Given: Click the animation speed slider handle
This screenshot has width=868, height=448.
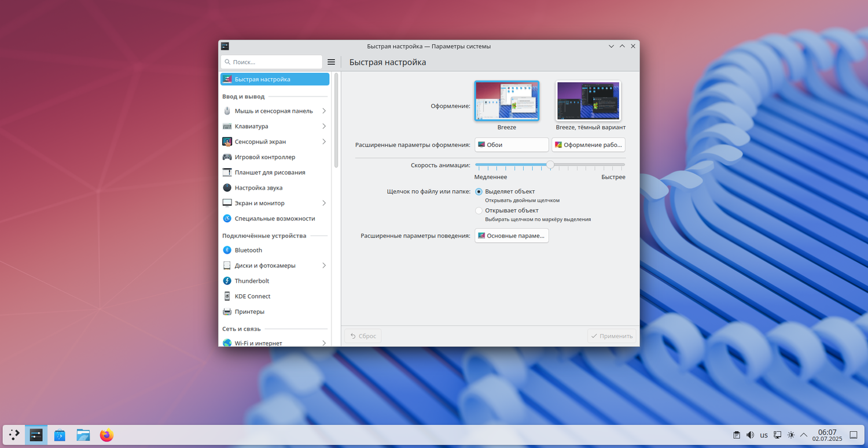Looking at the screenshot, I should [550, 165].
